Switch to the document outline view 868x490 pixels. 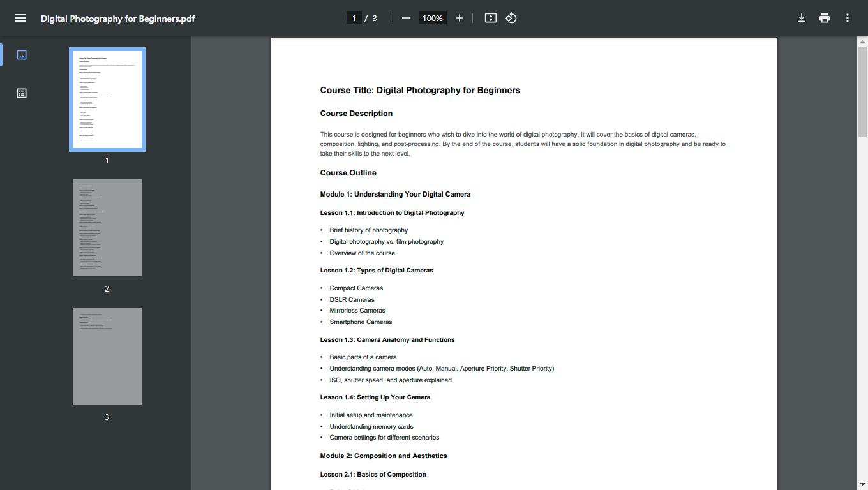(x=22, y=93)
